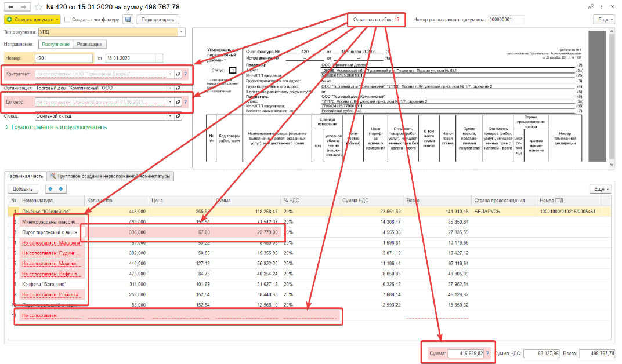Switch to Табличная часть tab
This screenshot has height=364, width=622.
click(26, 176)
